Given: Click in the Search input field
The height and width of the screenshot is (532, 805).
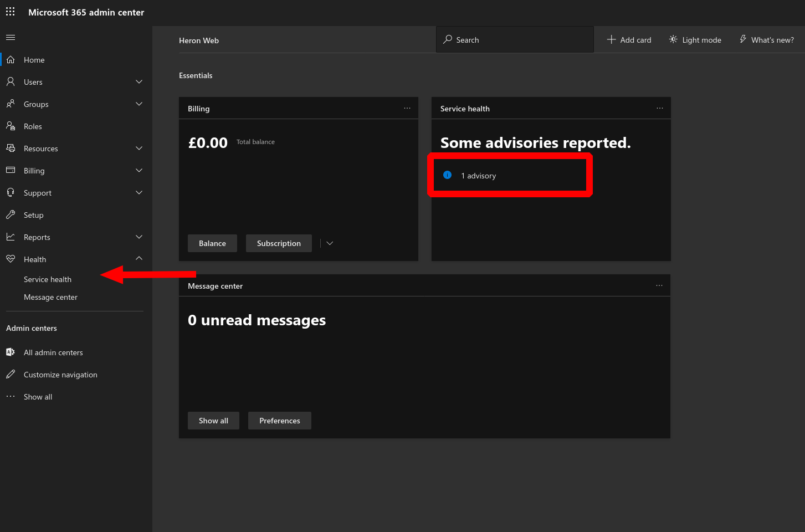Looking at the screenshot, I should [515, 39].
